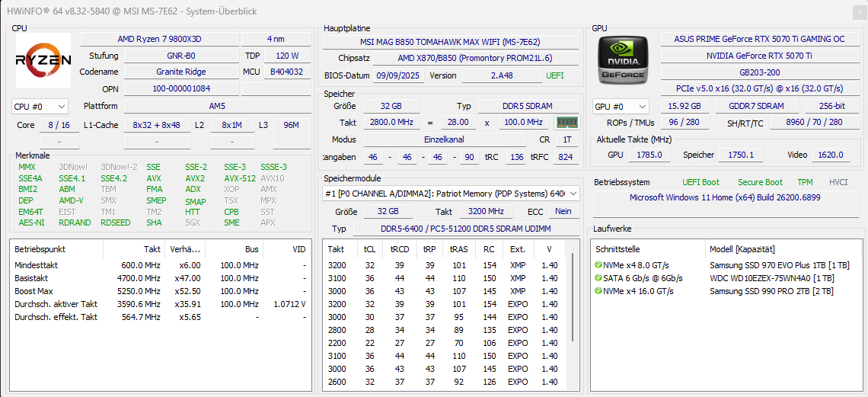Open the GPU #0 selector dropdown
Viewport: 868px width, 397px height.
pyautogui.click(x=621, y=107)
